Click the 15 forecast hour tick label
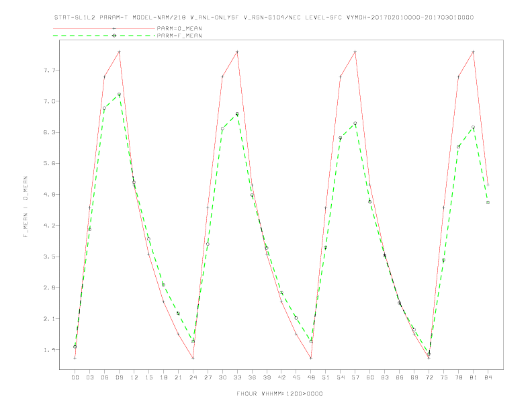The height and width of the screenshot is (411, 532). point(148,377)
